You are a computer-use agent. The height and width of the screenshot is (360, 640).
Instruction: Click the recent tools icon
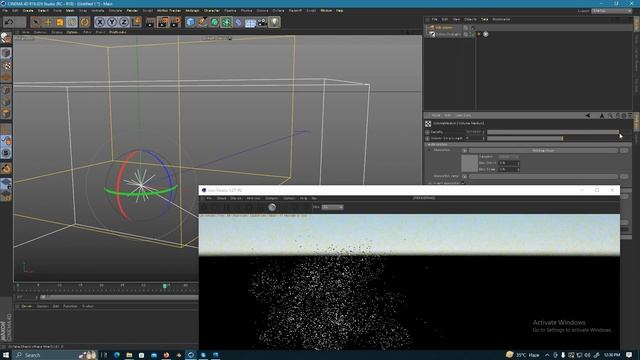click(x=84, y=22)
